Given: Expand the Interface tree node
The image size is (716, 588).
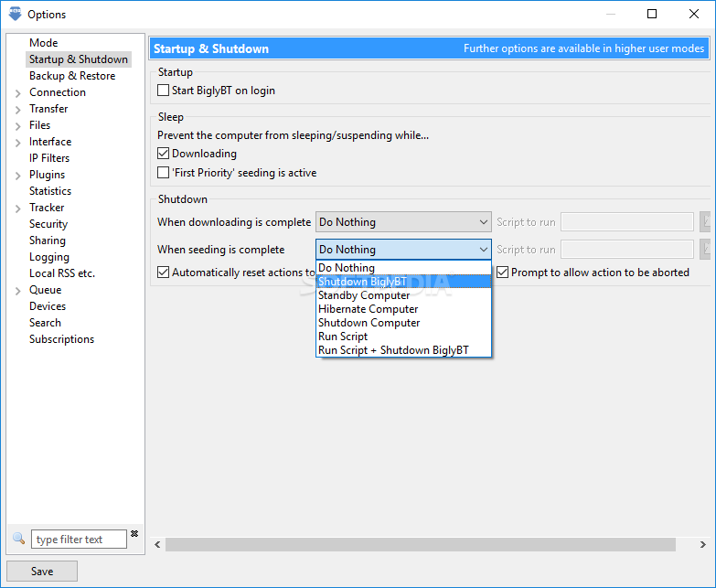Looking at the screenshot, I should [x=17, y=143].
